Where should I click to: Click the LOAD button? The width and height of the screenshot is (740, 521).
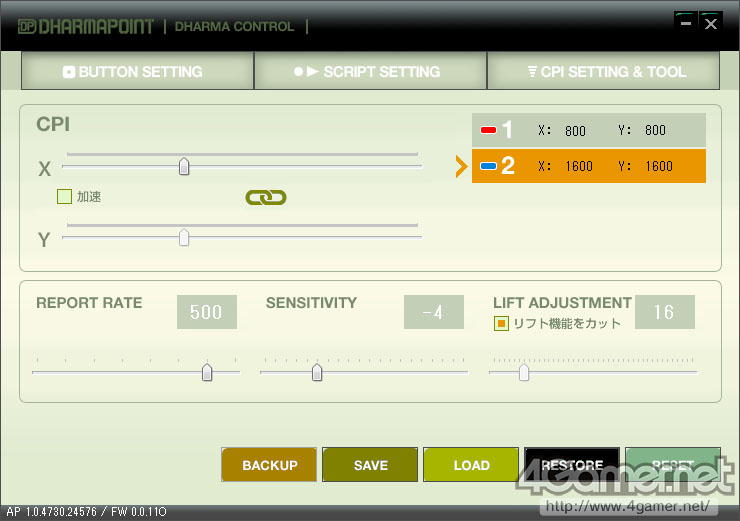pyautogui.click(x=471, y=465)
